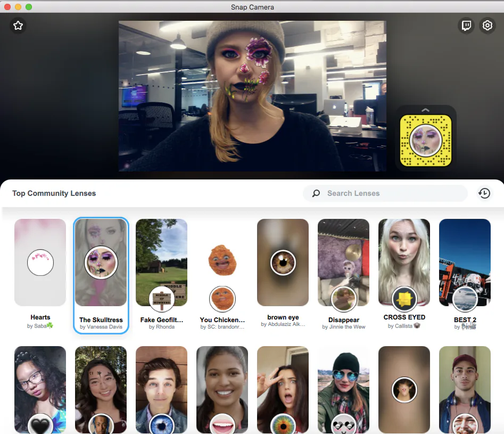Select the Hearts lens
This screenshot has height=434, width=504.
[x=40, y=274]
